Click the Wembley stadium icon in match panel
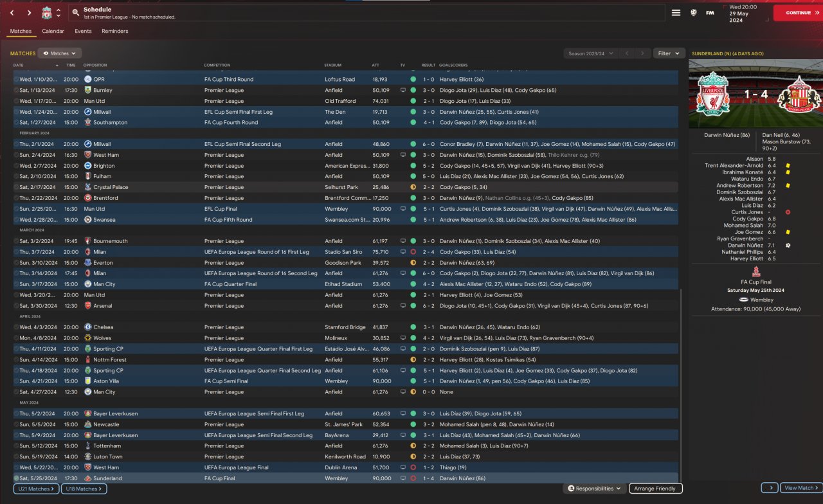This screenshot has width=823, height=504. click(x=744, y=300)
